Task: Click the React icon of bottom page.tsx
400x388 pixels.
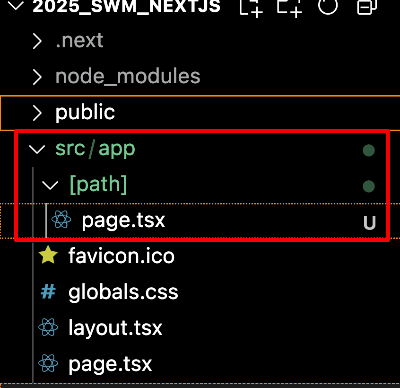Action: pos(48,363)
